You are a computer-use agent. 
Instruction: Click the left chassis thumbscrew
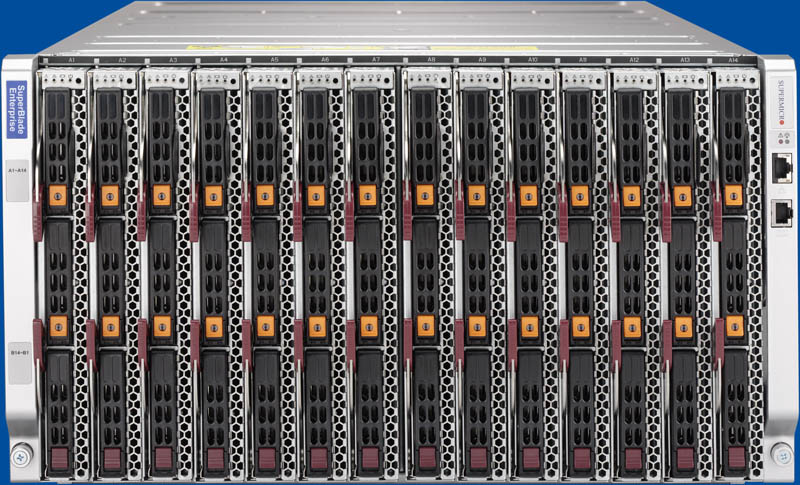point(21,455)
